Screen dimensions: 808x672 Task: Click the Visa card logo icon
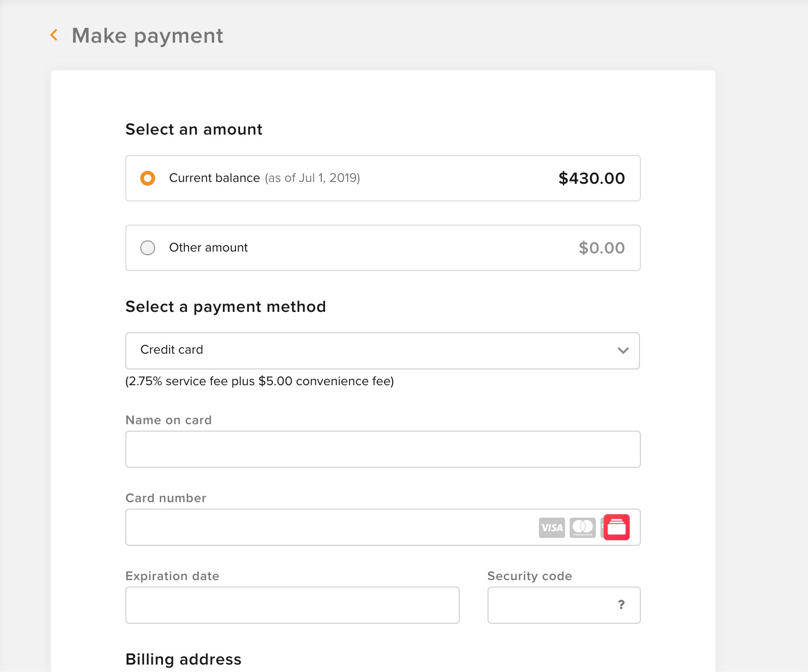(552, 528)
